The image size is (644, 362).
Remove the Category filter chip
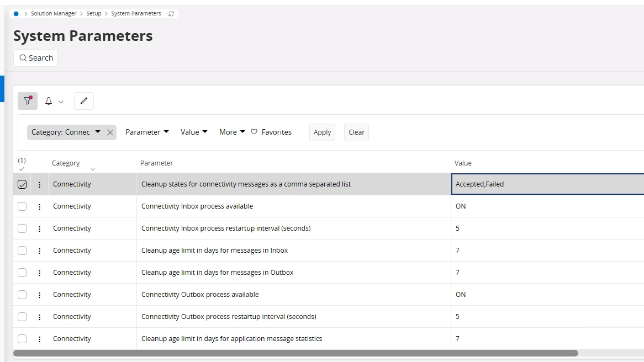(x=110, y=132)
